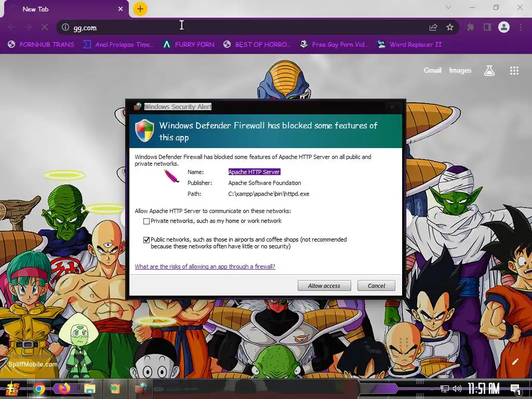Viewport: 532px width, 399px height.
Task: Uncheck Public networks checkbox
Action: [x=147, y=240]
